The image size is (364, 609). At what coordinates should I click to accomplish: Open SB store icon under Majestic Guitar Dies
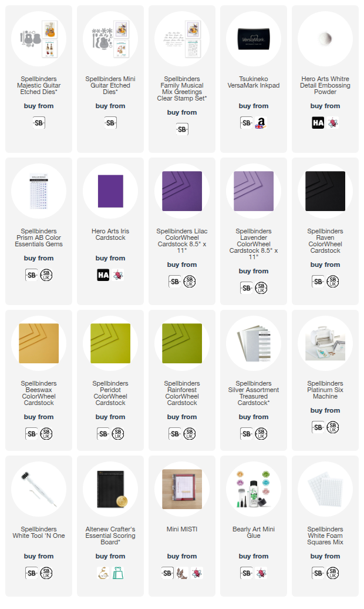(39, 123)
